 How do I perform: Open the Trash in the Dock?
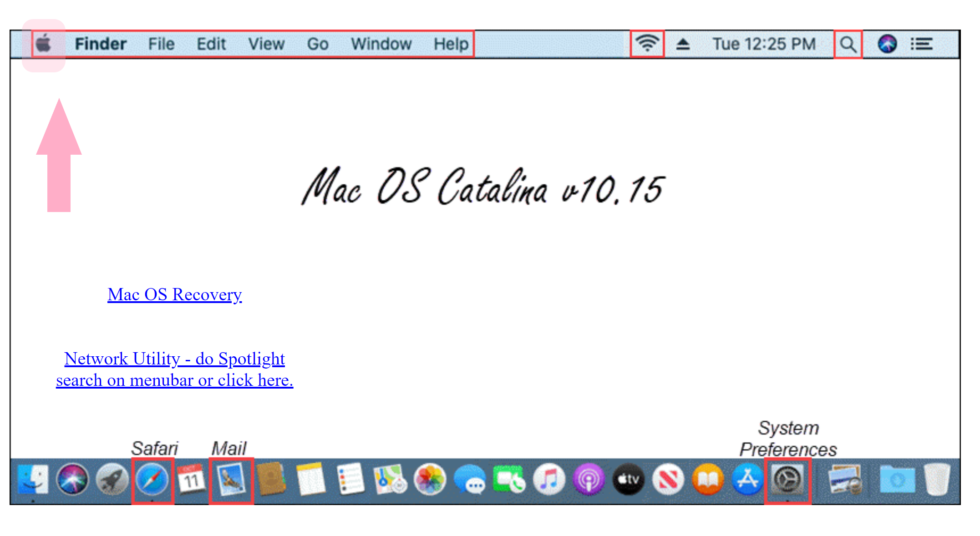937,480
